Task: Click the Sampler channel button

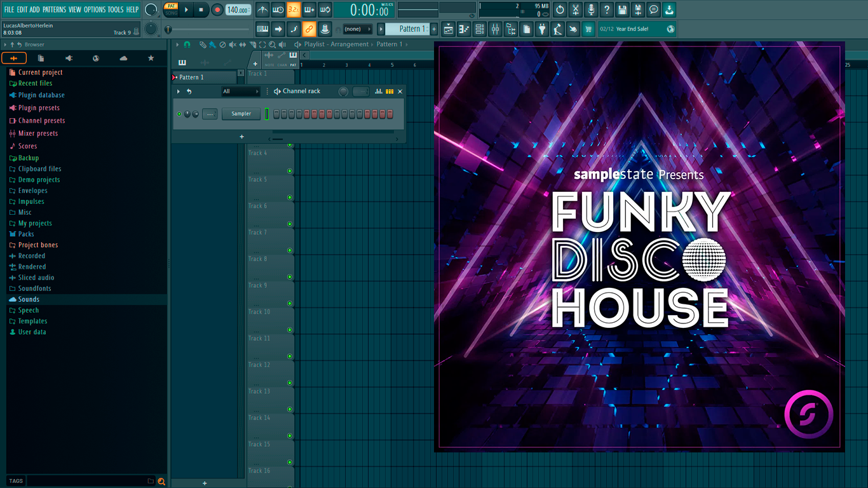Action: pyautogui.click(x=241, y=114)
